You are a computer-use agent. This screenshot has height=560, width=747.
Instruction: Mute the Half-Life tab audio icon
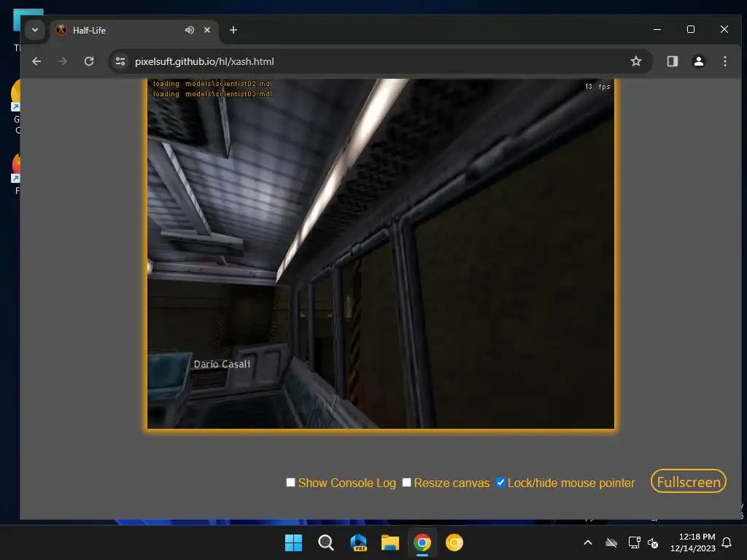[190, 30]
